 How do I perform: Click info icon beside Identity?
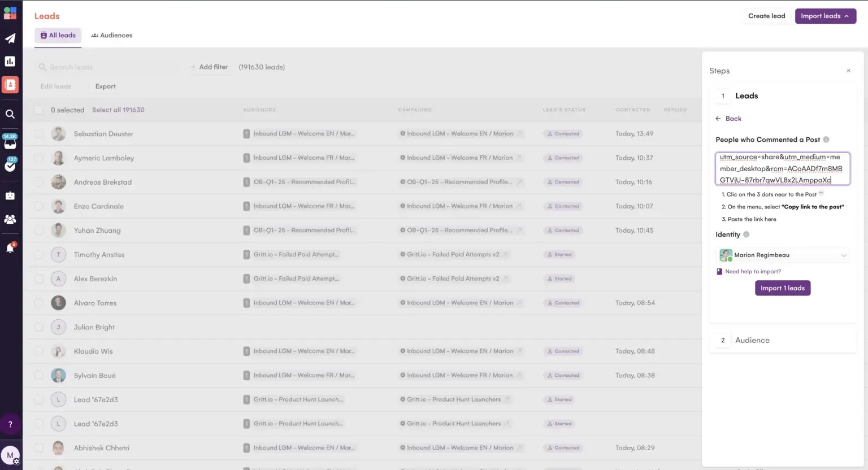click(747, 234)
